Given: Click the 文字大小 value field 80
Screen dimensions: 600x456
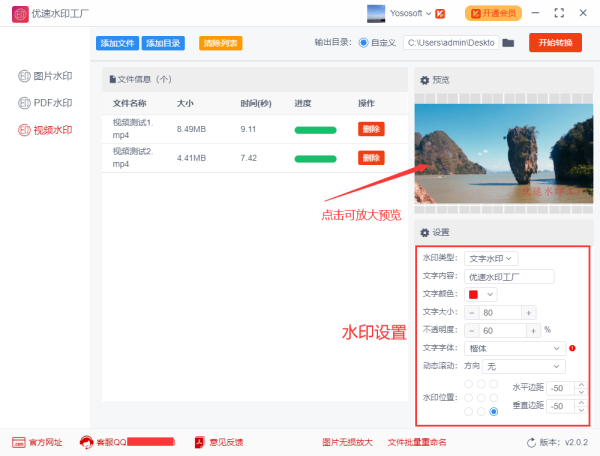Looking at the screenshot, I should [500, 313].
